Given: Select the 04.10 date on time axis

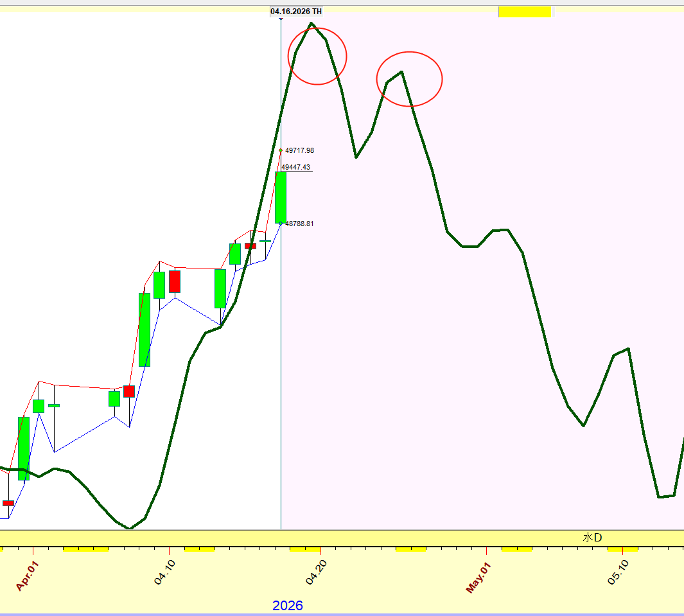Looking at the screenshot, I should coord(164,572).
